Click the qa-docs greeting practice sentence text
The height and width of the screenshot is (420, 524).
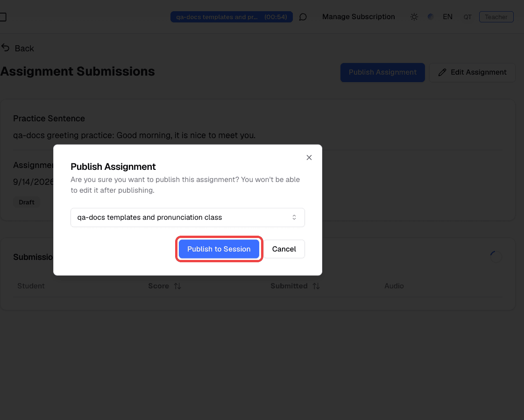135,135
